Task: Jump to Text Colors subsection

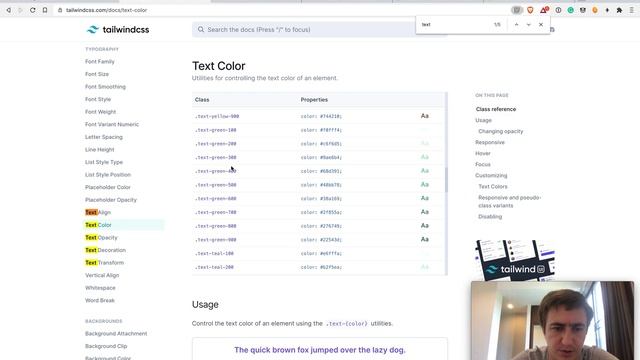Action: click(493, 187)
